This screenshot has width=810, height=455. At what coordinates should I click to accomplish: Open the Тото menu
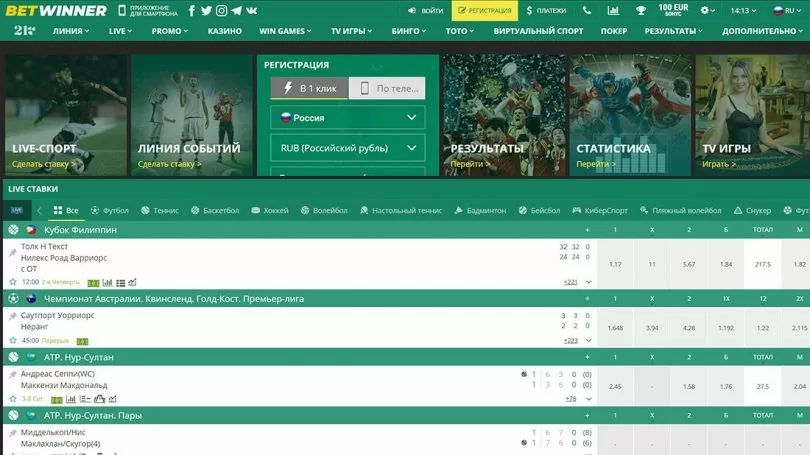coord(459,31)
